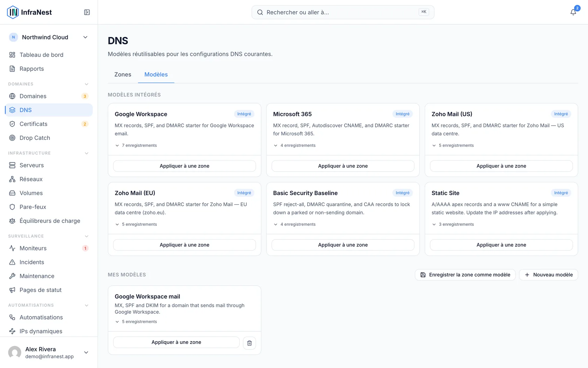Image resolution: width=588 pixels, height=368 pixels.
Task: Expand Microsoft 365's 4 enregistrements
Action: click(x=295, y=145)
